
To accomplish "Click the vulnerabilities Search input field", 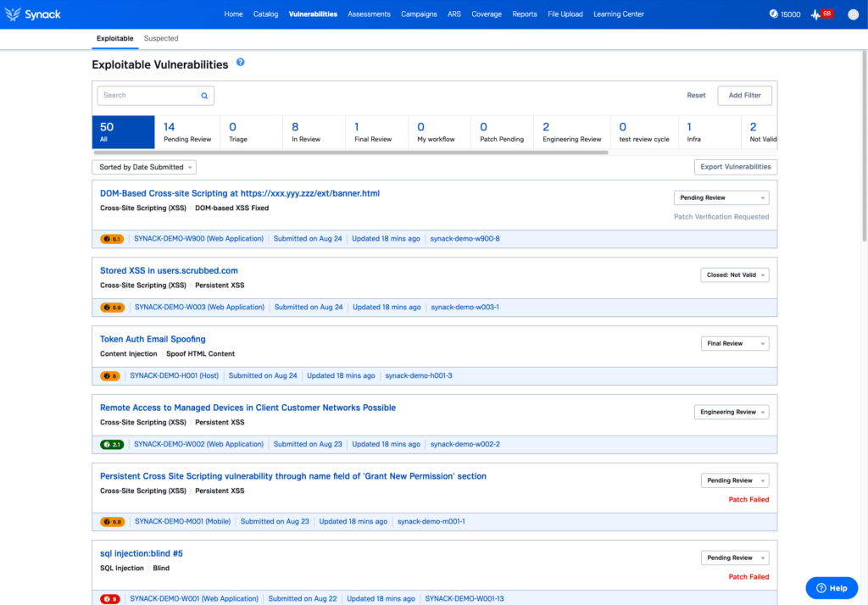I will pyautogui.click(x=148, y=96).
